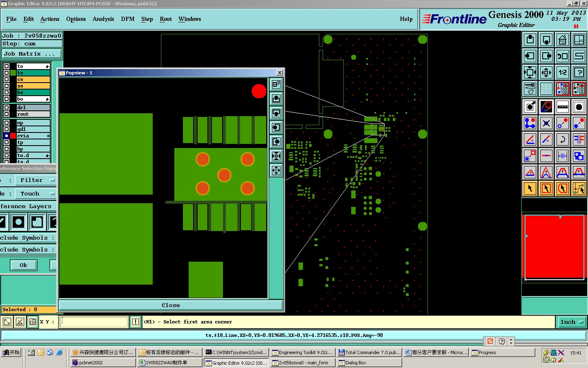Click the mirror F icon
The width and height of the screenshot is (588, 368).
tap(579, 139)
